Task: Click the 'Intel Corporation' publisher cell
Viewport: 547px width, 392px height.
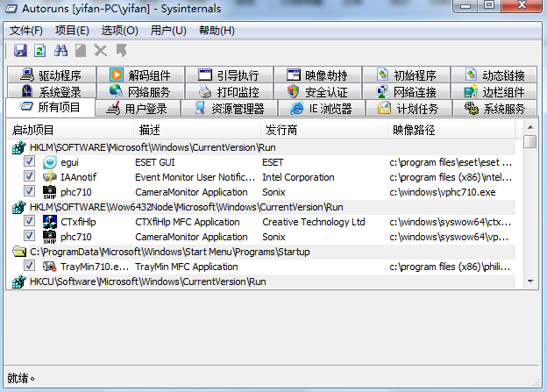Action: 298,177
